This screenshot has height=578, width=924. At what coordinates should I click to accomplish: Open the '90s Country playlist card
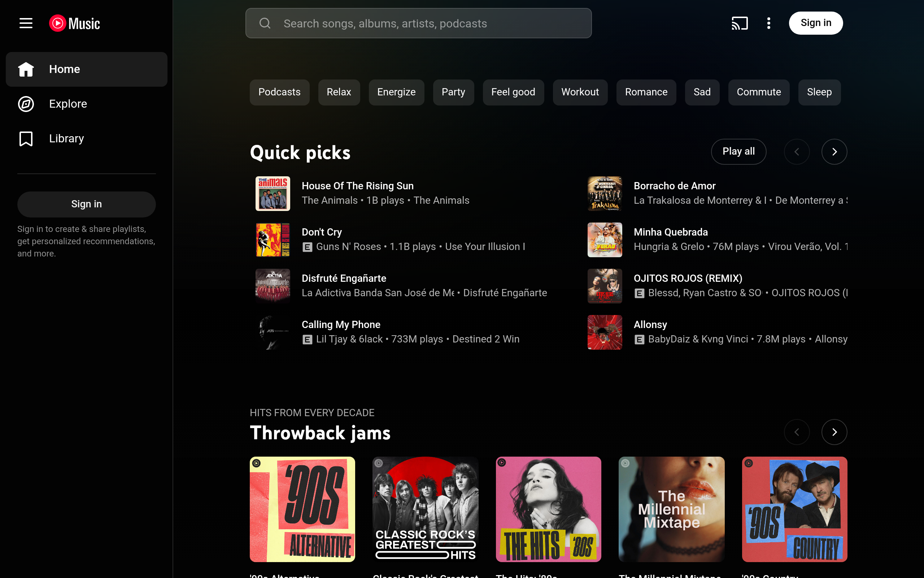coord(794,509)
